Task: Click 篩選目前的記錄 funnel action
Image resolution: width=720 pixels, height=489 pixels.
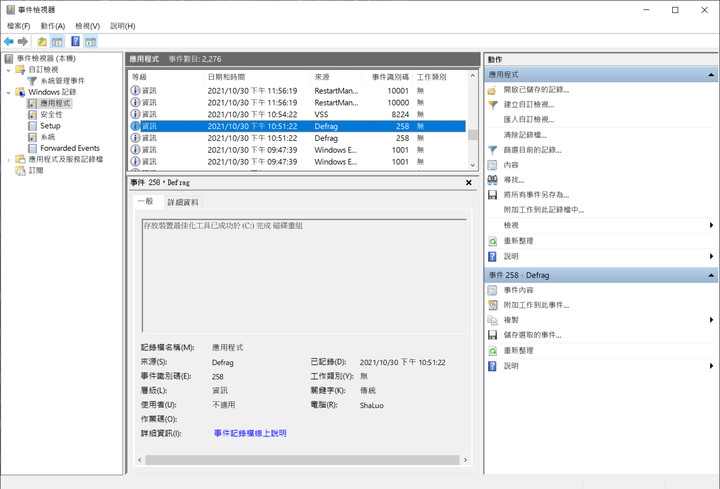Action: point(532,150)
